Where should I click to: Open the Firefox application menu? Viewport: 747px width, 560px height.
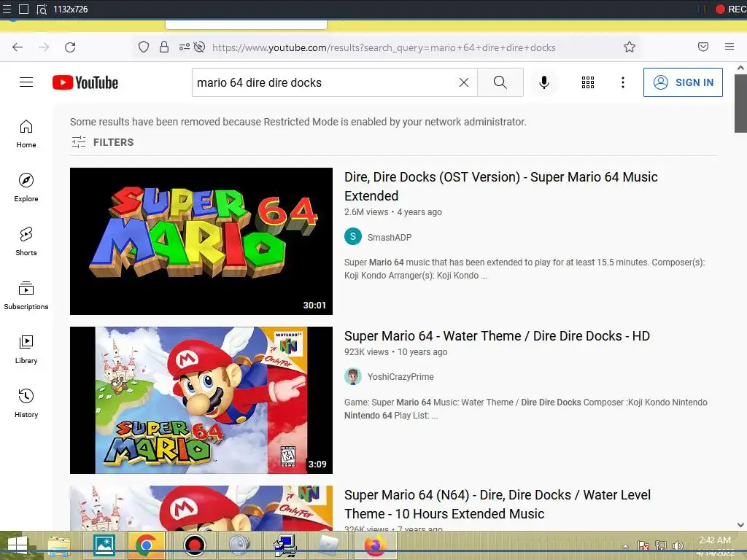pyautogui.click(x=729, y=47)
